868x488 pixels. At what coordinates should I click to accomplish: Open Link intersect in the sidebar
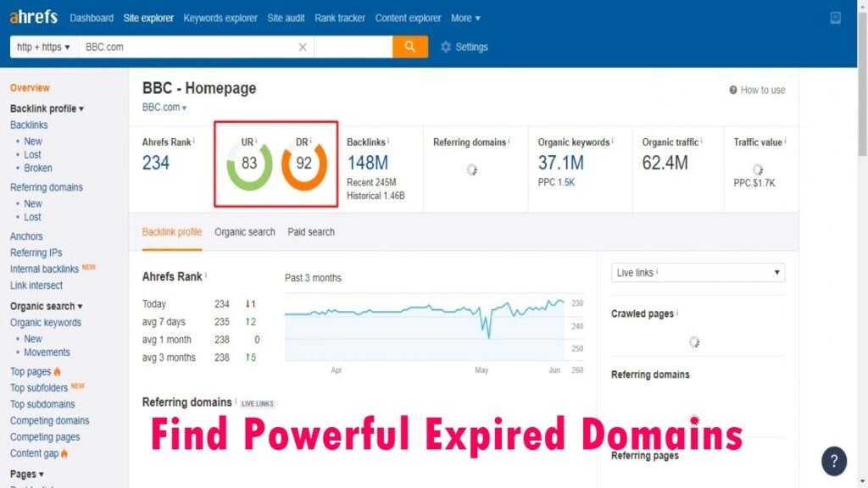(36, 286)
